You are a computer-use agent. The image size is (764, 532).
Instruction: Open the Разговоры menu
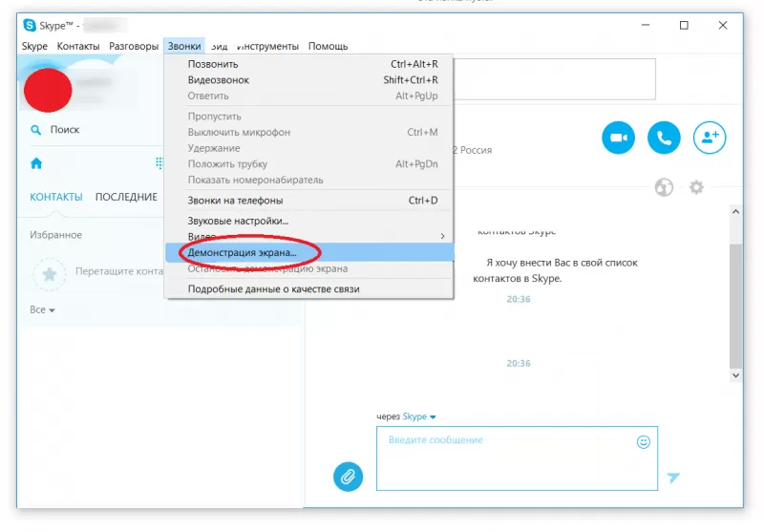(x=134, y=46)
